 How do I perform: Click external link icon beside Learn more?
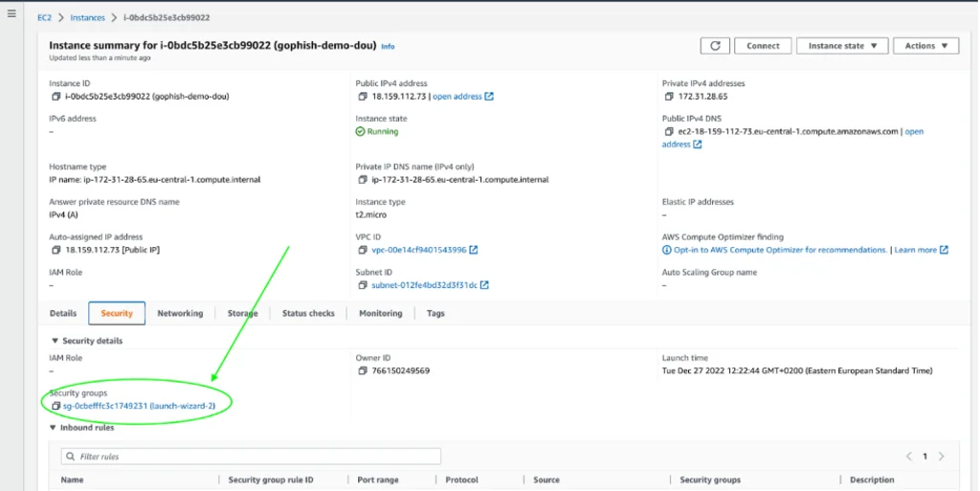click(944, 250)
